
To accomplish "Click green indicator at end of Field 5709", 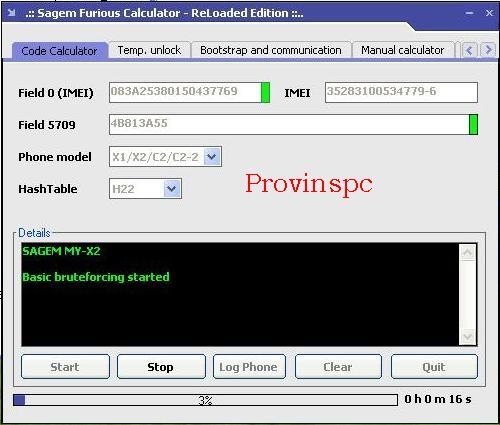I will coord(473,124).
